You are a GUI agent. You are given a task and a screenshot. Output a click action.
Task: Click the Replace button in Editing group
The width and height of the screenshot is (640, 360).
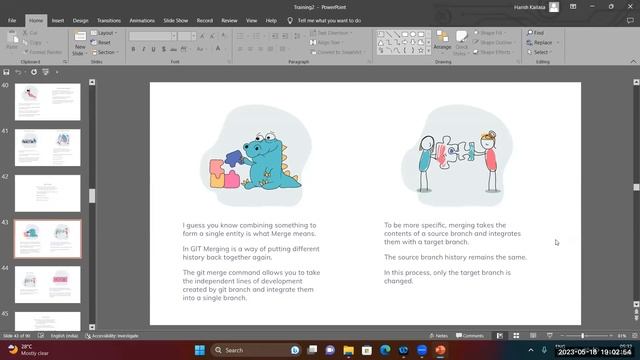[540, 42]
